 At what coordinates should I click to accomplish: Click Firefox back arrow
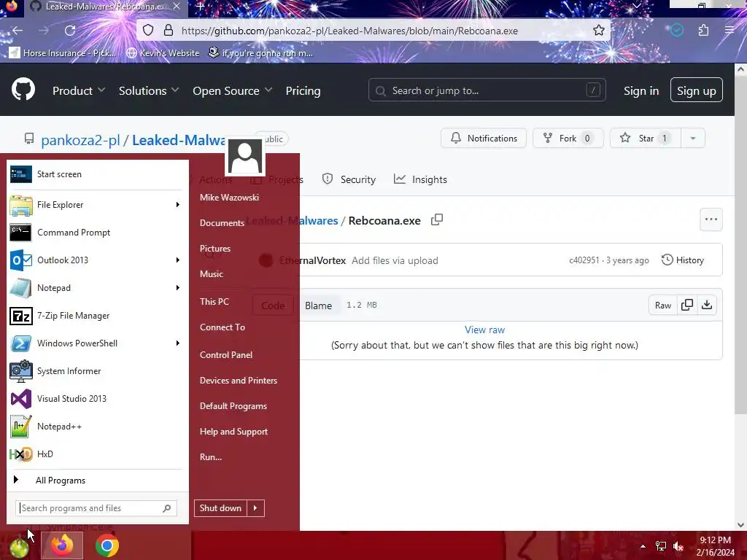pyautogui.click(x=18, y=31)
